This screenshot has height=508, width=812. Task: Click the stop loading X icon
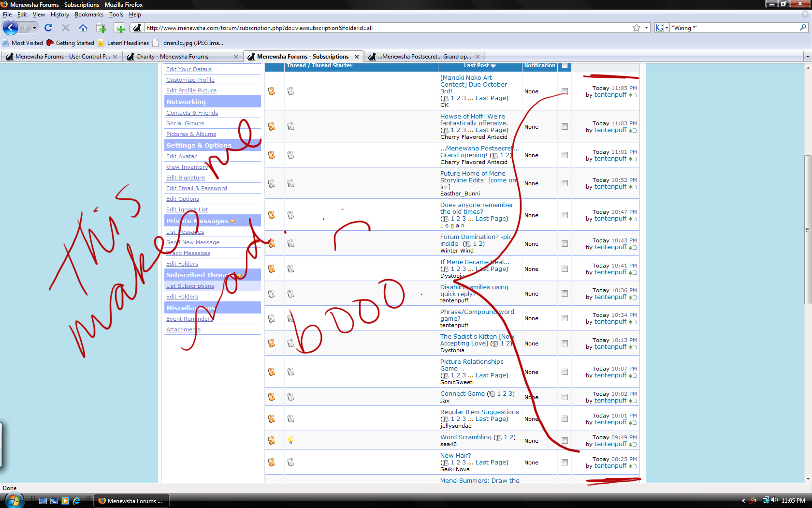pyautogui.click(x=66, y=28)
